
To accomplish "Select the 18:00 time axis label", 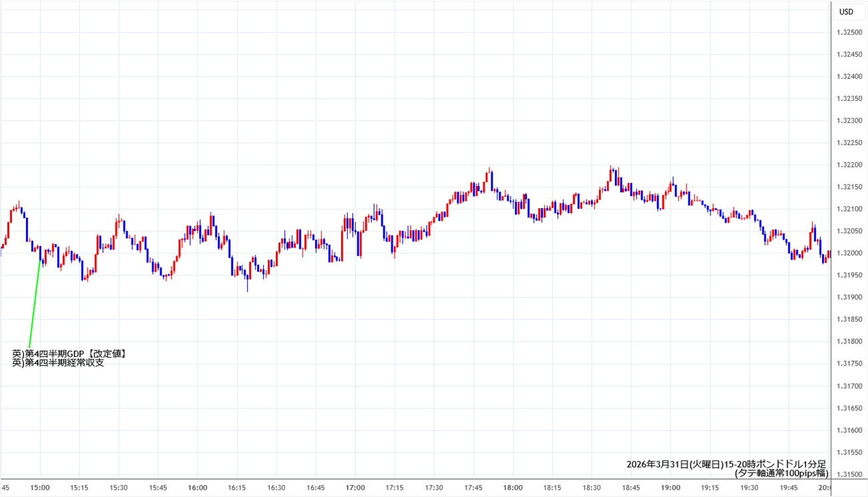I will (513, 488).
